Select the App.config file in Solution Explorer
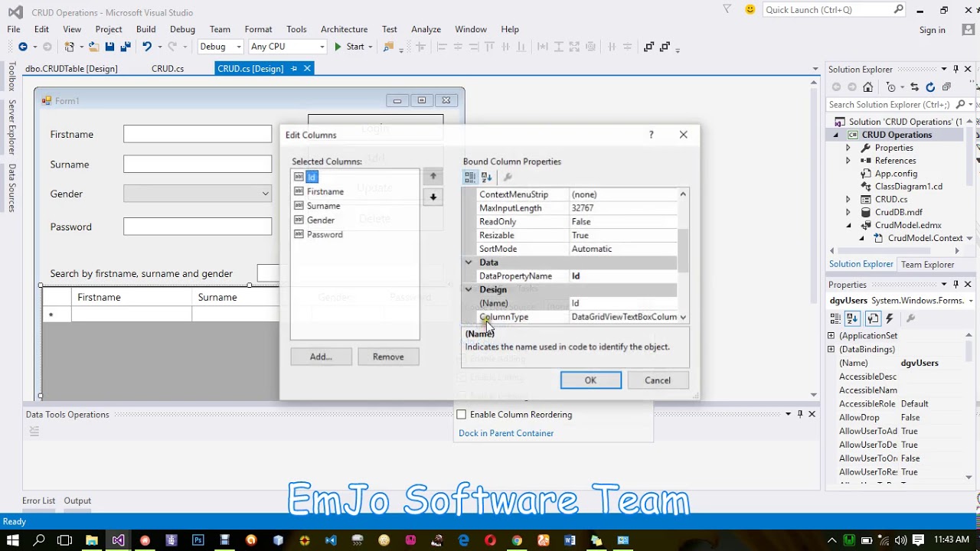Viewport: 980px width, 551px height. coord(896,174)
